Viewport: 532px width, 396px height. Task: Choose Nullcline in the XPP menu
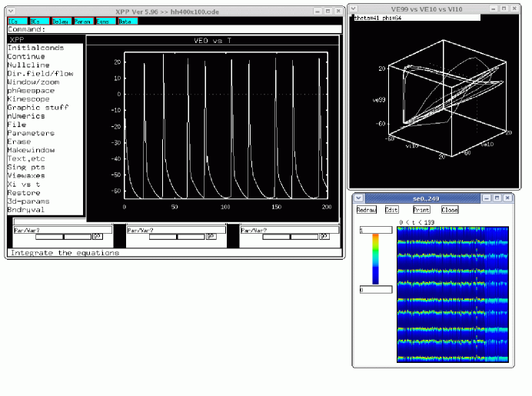tap(28, 65)
